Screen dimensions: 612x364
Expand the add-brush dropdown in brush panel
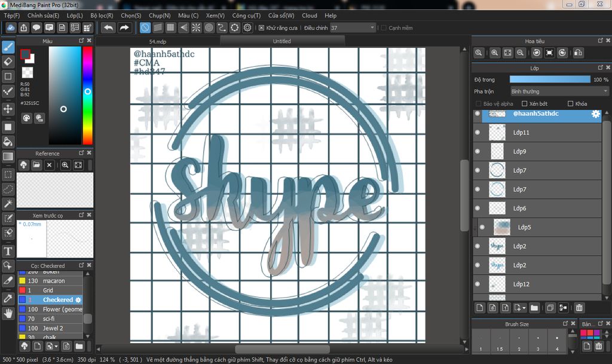56,346
